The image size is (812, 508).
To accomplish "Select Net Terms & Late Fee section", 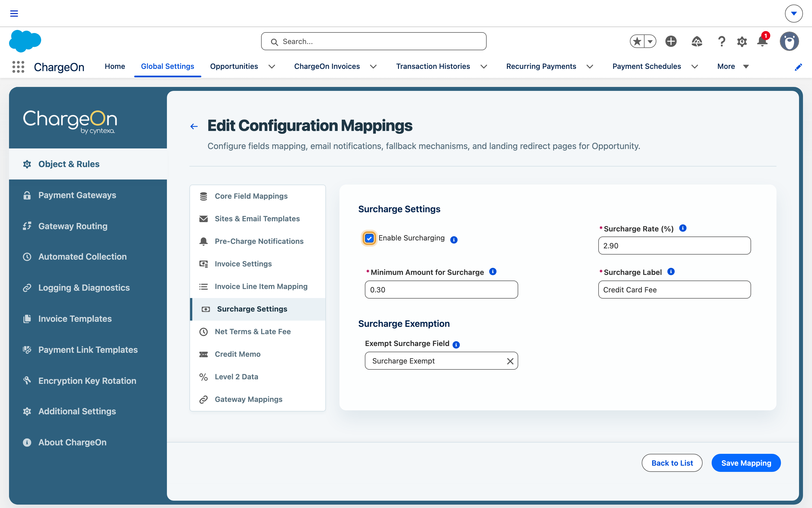I will coord(258,331).
